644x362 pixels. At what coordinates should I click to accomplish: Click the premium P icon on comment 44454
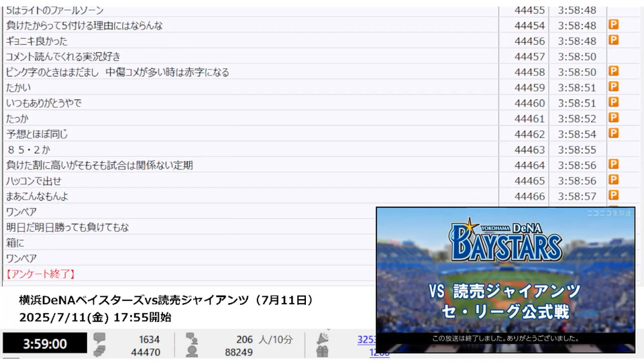(614, 25)
